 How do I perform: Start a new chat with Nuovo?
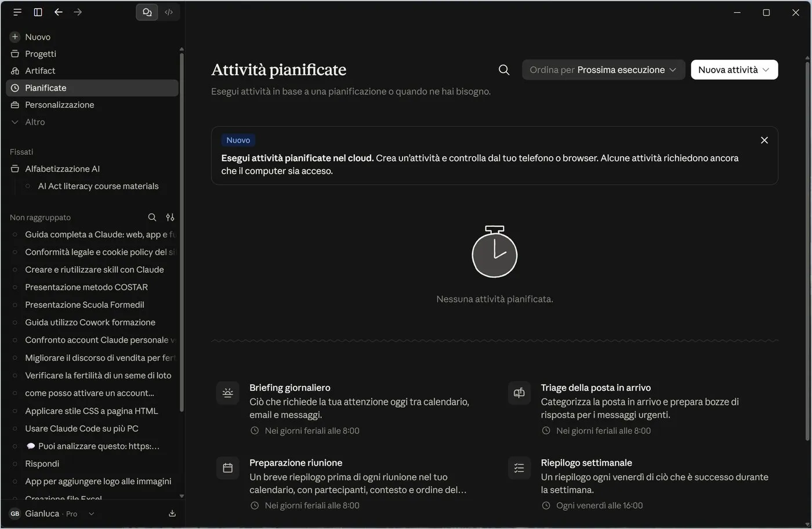(x=92, y=37)
